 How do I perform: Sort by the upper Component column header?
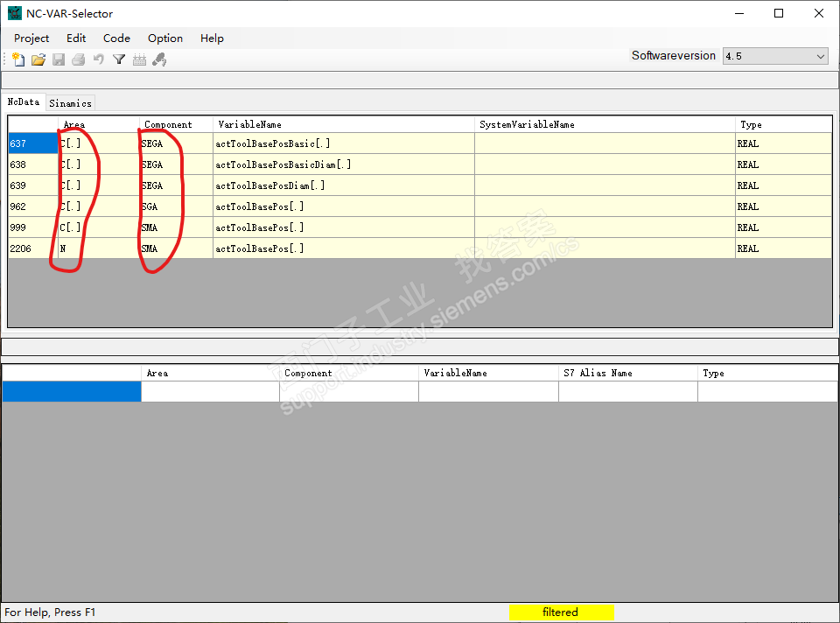tap(176, 124)
